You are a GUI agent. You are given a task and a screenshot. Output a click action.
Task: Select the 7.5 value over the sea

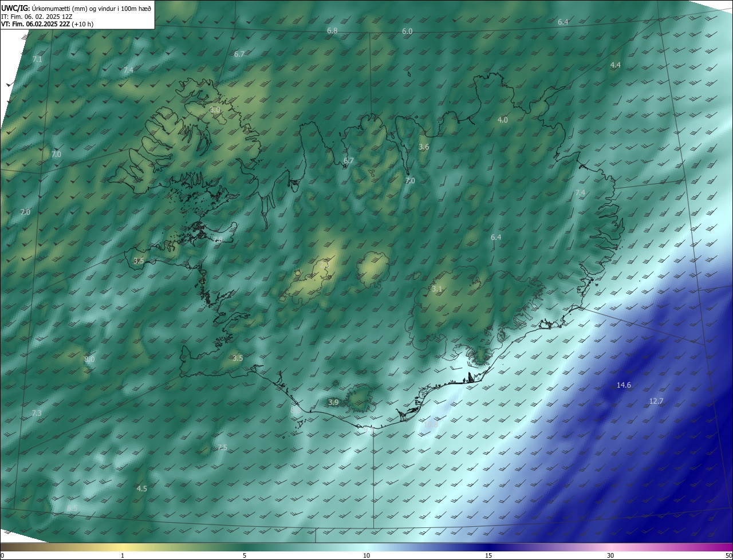pos(222,447)
